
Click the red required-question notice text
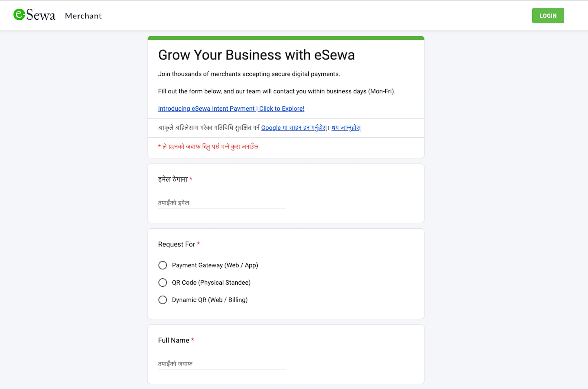[x=208, y=147]
